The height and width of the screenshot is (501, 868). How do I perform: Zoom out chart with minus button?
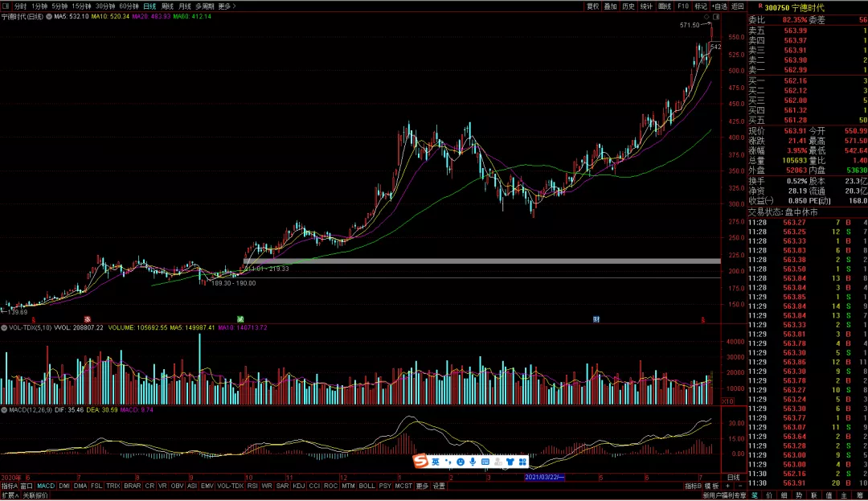point(740,486)
